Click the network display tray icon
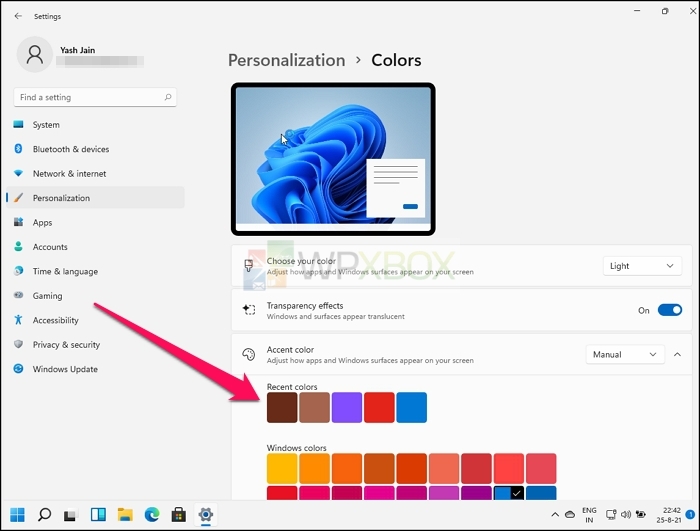This screenshot has height=531, width=700. click(611, 514)
